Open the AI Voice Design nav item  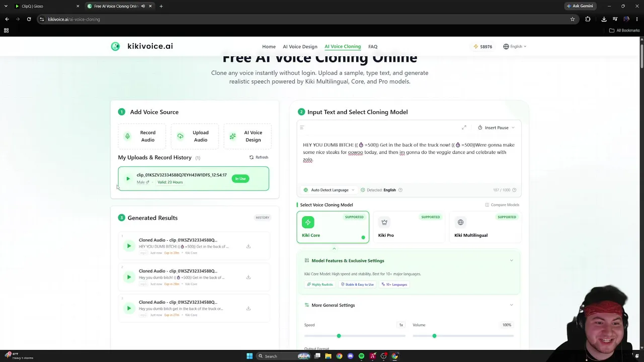pyautogui.click(x=300, y=47)
